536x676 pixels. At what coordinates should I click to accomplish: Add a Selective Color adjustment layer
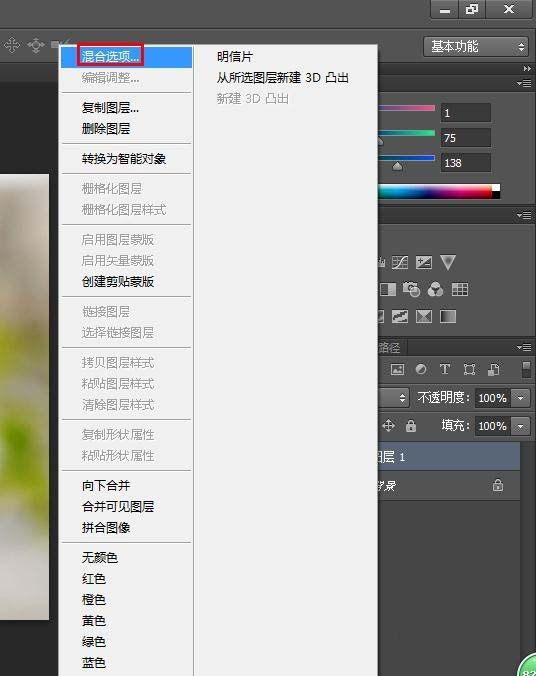(424, 316)
